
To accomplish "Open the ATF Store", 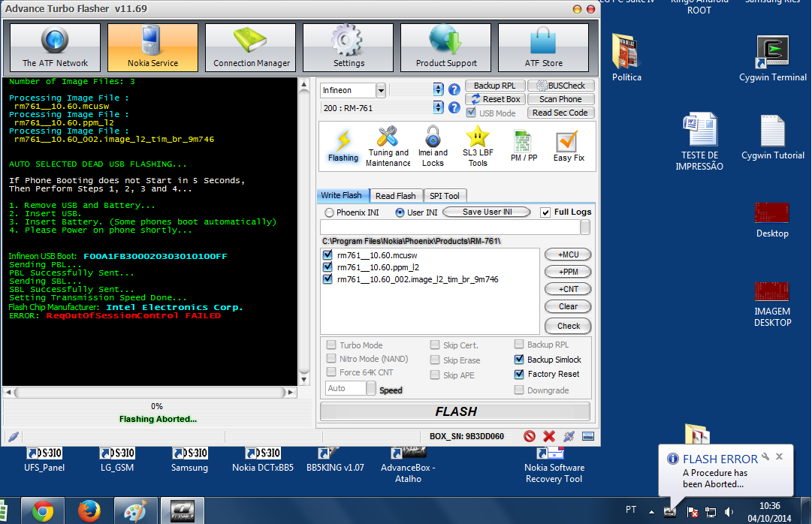I will click(x=543, y=47).
